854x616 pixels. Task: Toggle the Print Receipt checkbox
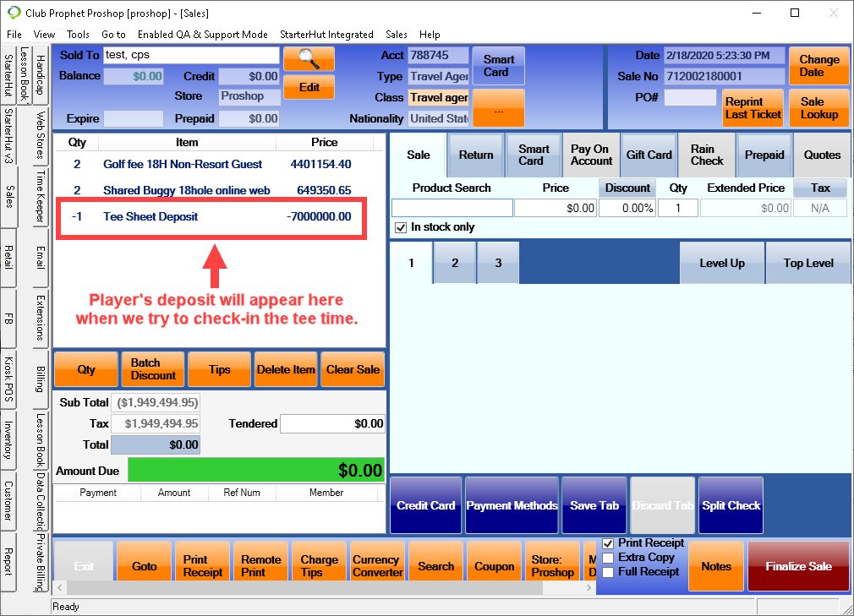coord(608,543)
